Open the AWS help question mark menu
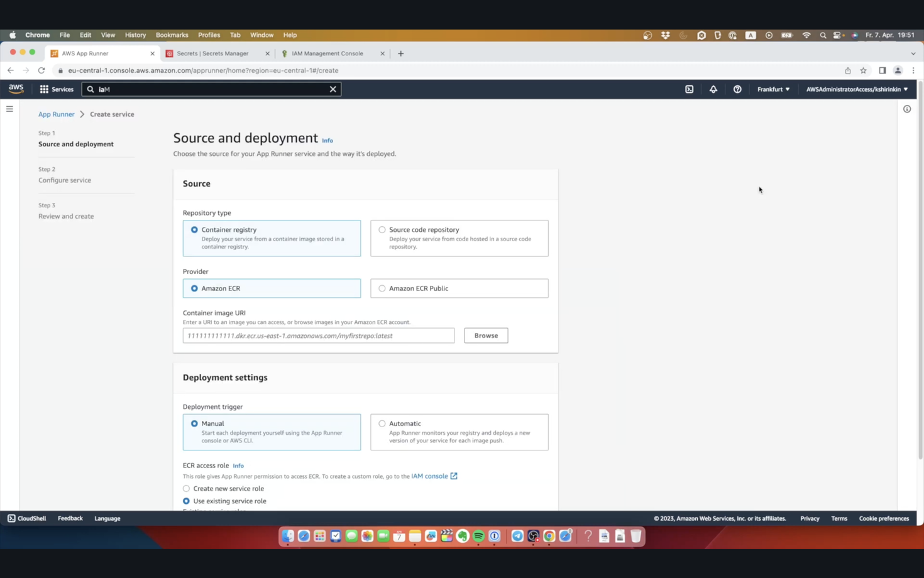Screen dimensions: 924x578 click(737, 89)
